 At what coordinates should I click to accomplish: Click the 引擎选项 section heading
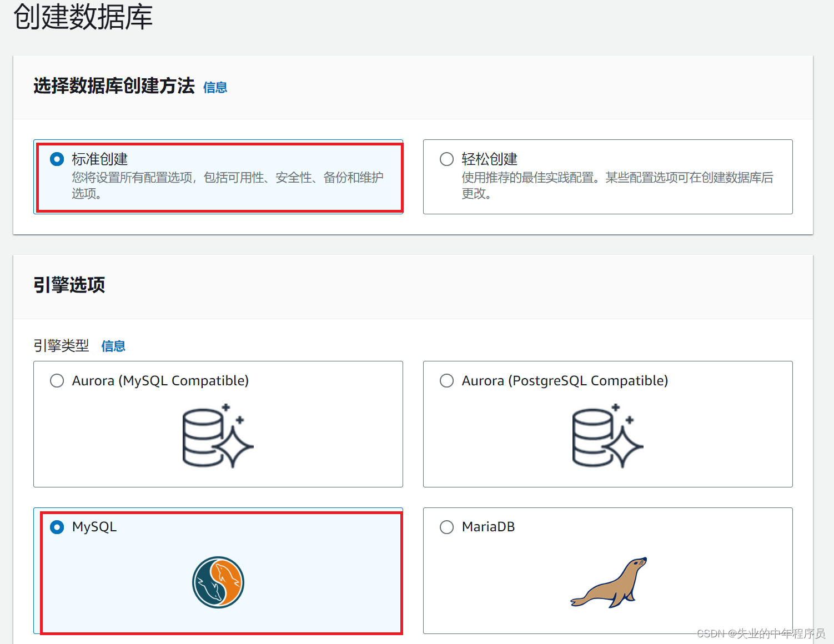[69, 285]
